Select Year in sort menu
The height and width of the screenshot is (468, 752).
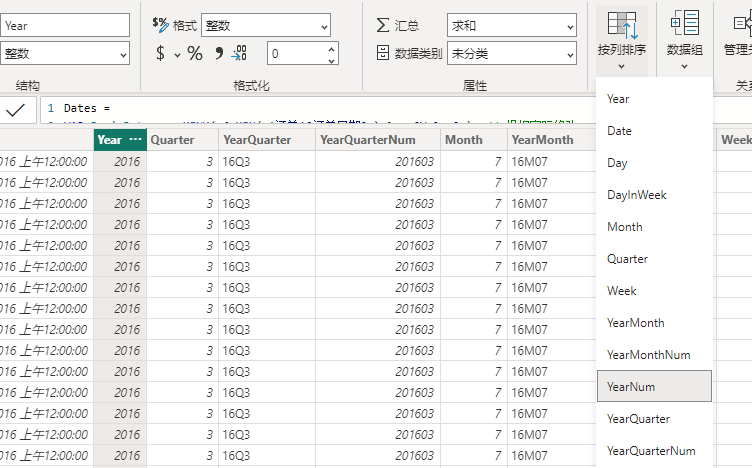tap(654, 99)
